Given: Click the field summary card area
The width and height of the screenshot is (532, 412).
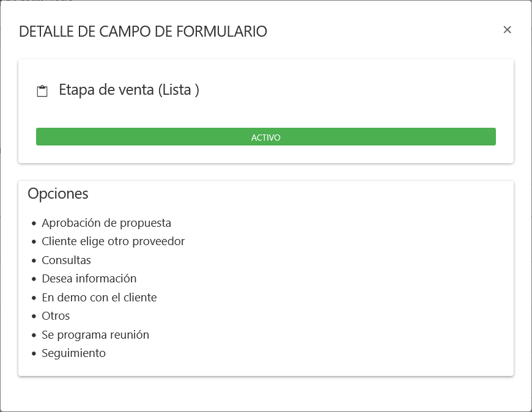Looking at the screenshot, I should point(266,111).
